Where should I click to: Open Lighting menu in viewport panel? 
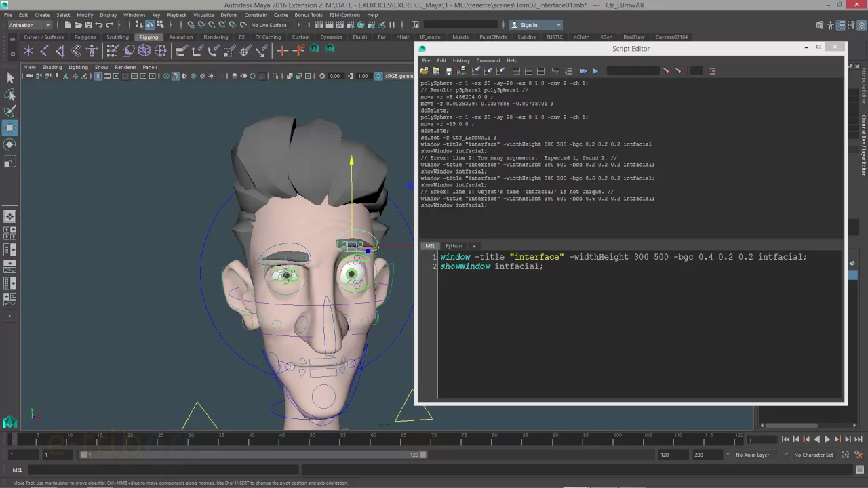pyautogui.click(x=78, y=67)
